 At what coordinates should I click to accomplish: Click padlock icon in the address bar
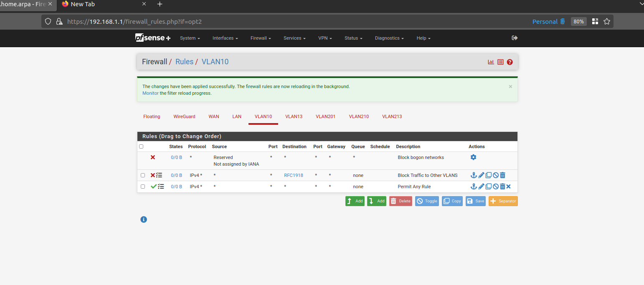tap(59, 21)
